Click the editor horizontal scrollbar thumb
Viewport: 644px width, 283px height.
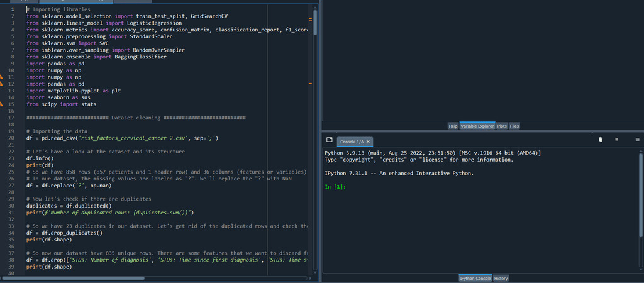click(73, 278)
